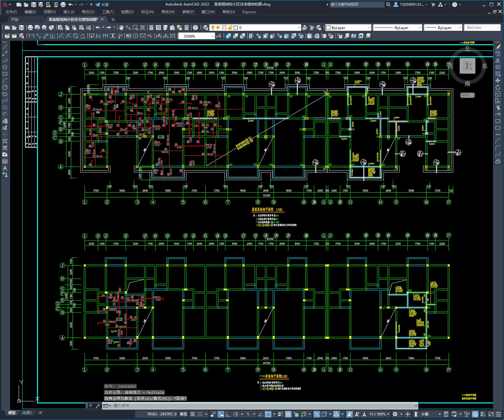Toggle the drawing grid display
This screenshot has width=504, height=420.
pyautogui.click(x=193, y=414)
